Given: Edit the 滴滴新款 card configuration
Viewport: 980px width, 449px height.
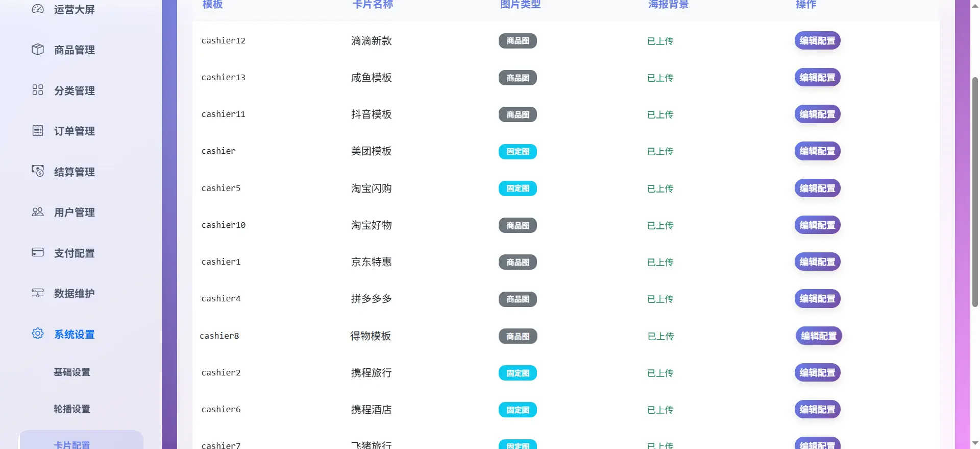Looking at the screenshot, I should pyautogui.click(x=817, y=41).
